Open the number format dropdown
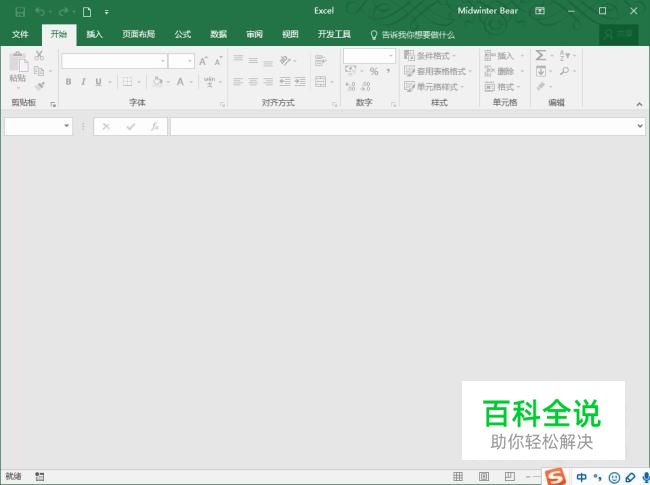 (x=390, y=56)
